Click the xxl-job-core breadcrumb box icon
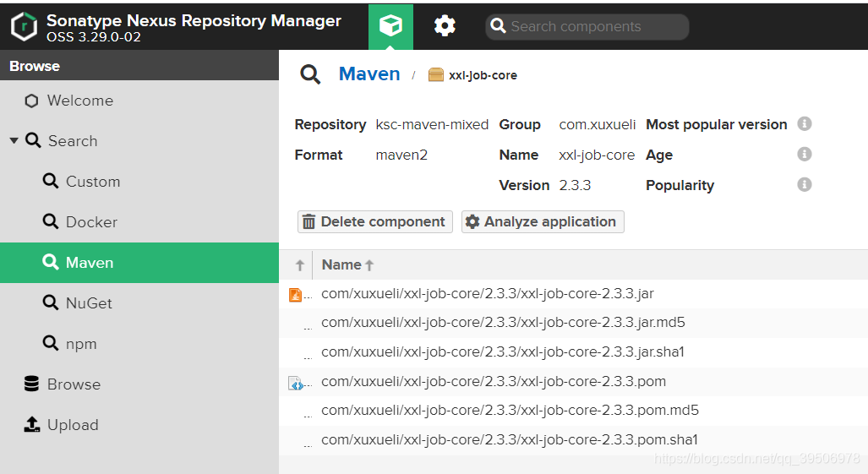 [436, 74]
